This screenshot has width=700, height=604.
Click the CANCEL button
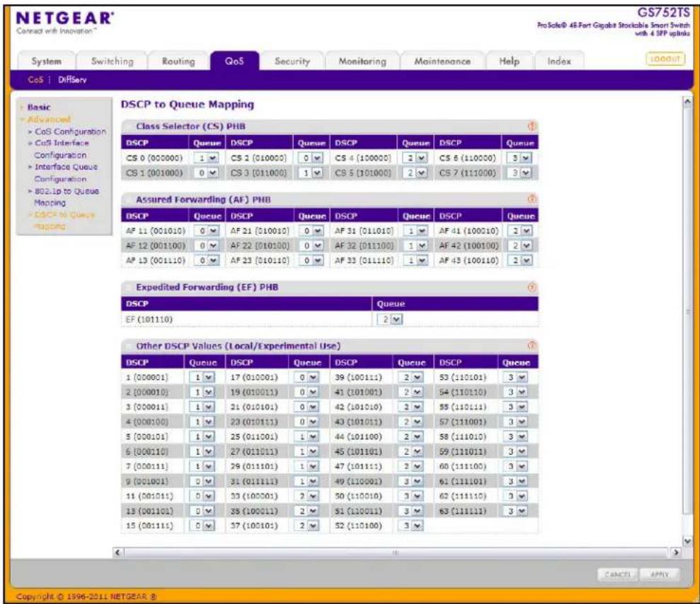pyautogui.click(x=617, y=574)
